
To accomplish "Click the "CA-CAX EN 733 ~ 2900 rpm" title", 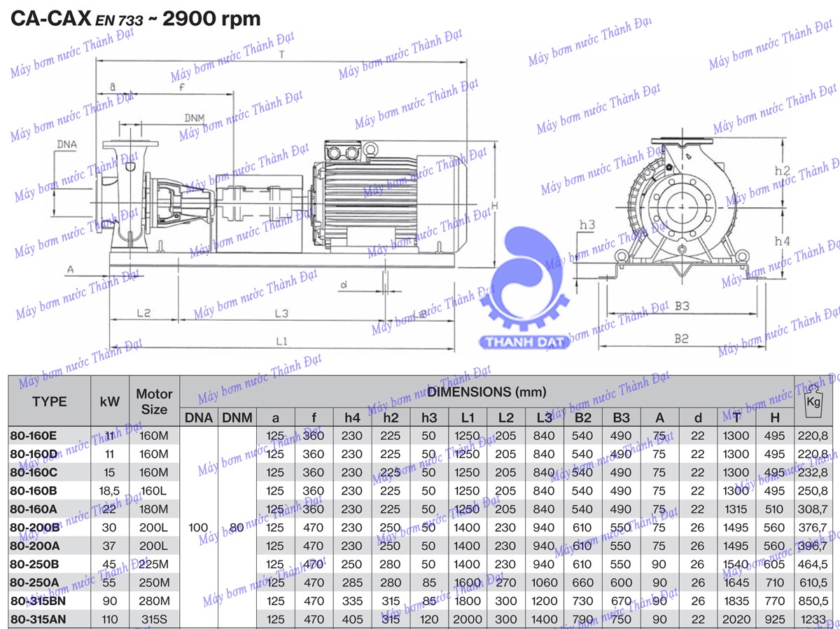I will tap(134, 18).
